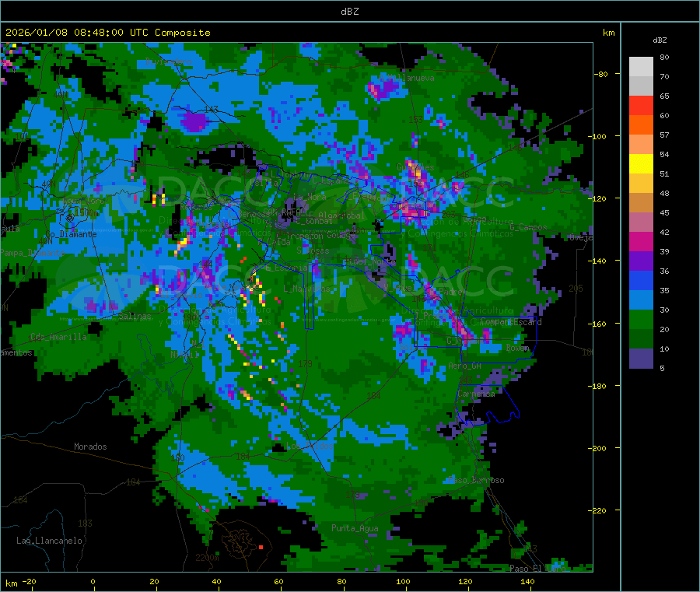
Task: Click the x-axis tick label '100'
Action: (403, 581)
